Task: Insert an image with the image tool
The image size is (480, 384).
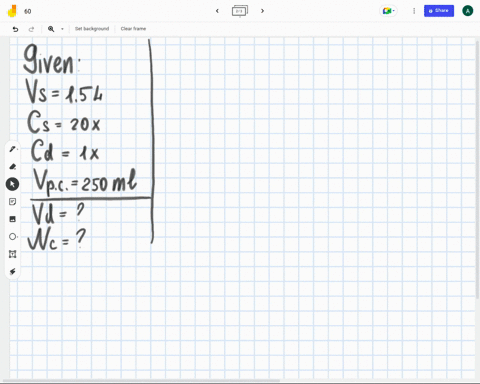Action: coord(13,219)
